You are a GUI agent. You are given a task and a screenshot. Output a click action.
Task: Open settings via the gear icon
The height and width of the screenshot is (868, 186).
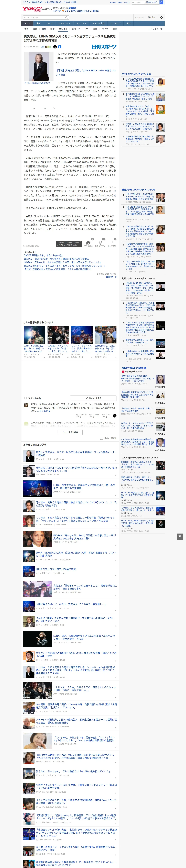click(161, 17)
